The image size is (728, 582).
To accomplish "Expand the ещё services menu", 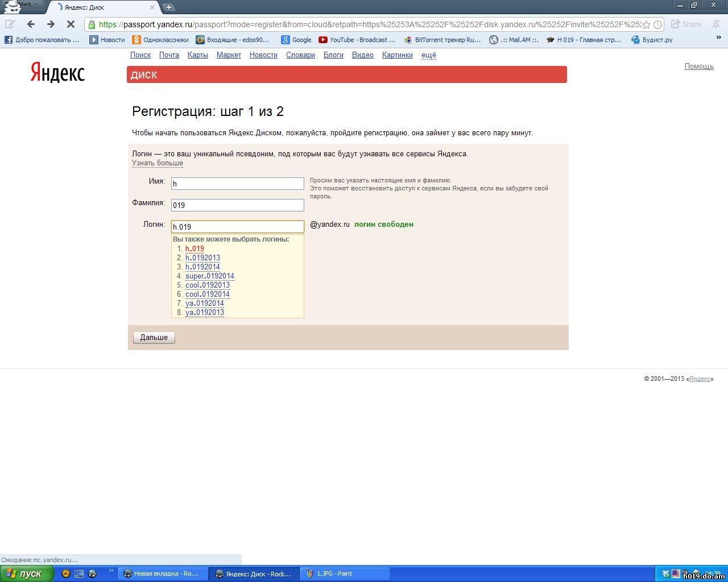I will point(429,55).
